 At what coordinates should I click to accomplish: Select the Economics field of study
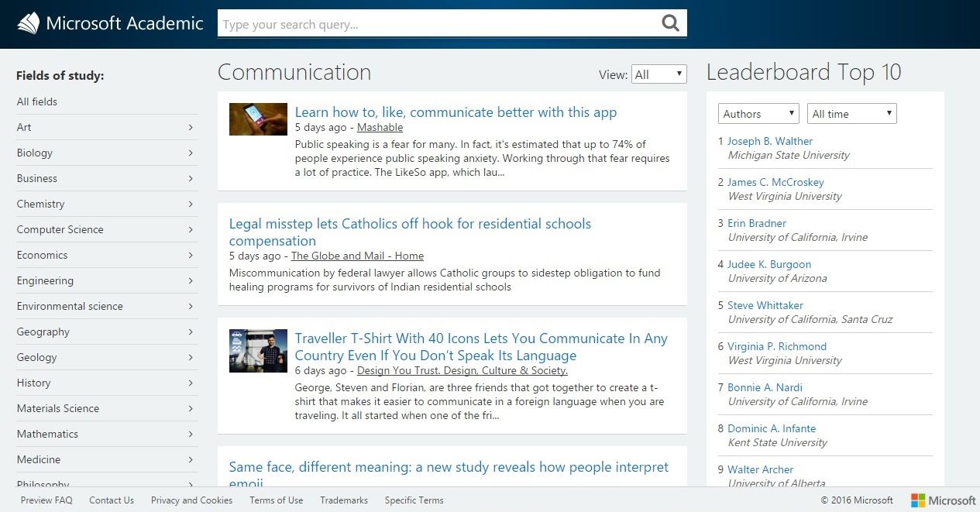[42, 255]
